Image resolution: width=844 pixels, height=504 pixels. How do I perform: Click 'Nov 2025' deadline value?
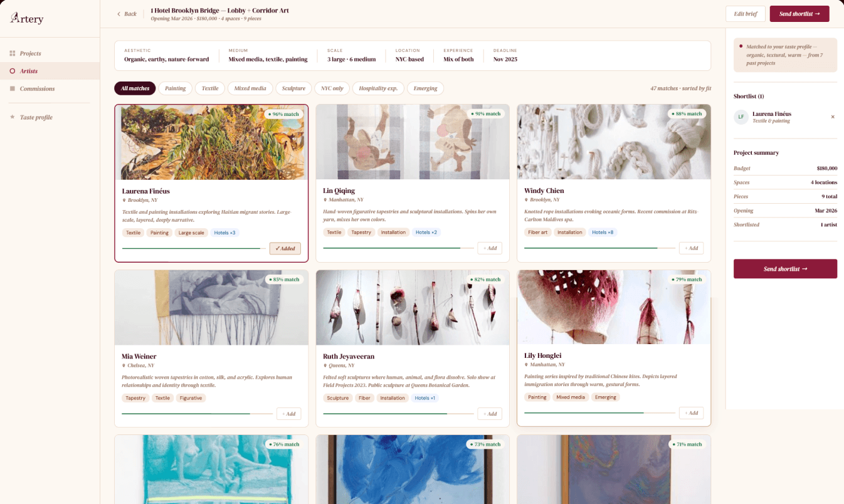(x=505, y=60)
